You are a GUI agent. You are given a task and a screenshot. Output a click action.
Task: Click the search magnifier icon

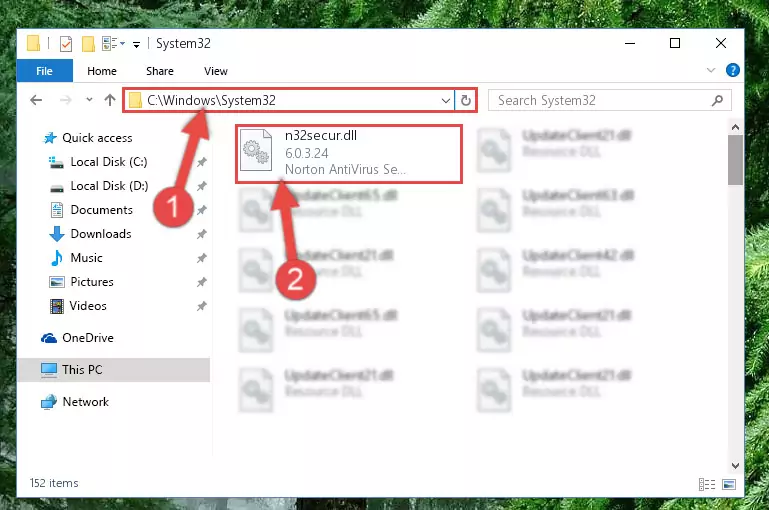click(718, 101)
